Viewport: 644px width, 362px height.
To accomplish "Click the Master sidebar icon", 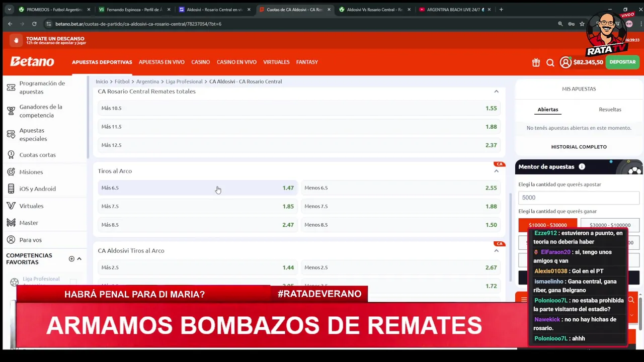I will pos(11,223).
